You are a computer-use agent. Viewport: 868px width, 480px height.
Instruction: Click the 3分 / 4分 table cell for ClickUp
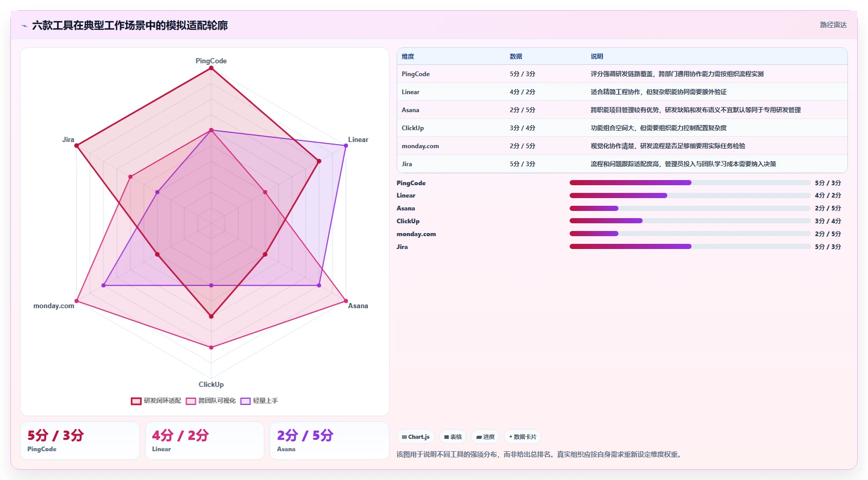[523, 128]
